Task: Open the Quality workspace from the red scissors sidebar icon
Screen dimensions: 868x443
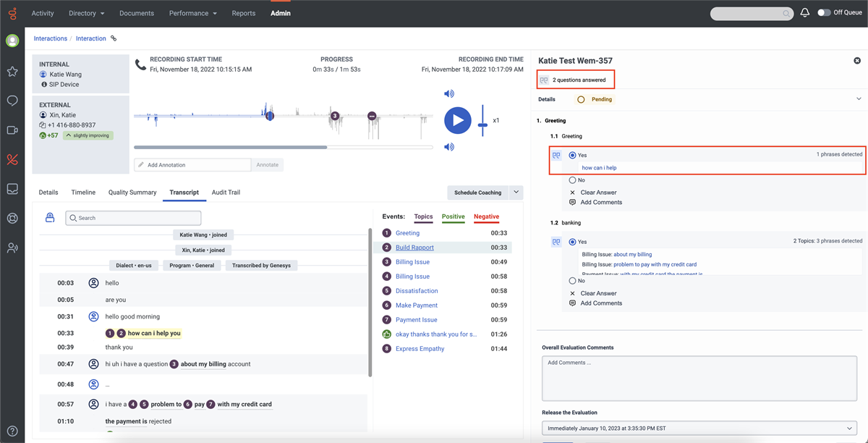Action: pyautogui.click(x=12, y=159)
